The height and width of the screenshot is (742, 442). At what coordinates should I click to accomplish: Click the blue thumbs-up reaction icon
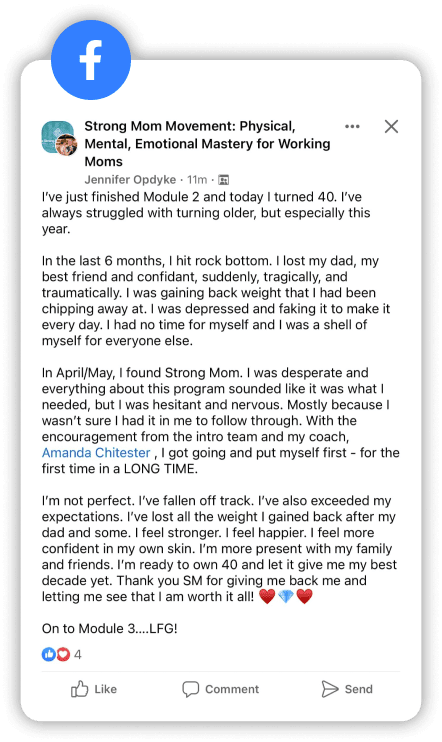[49, 654]
